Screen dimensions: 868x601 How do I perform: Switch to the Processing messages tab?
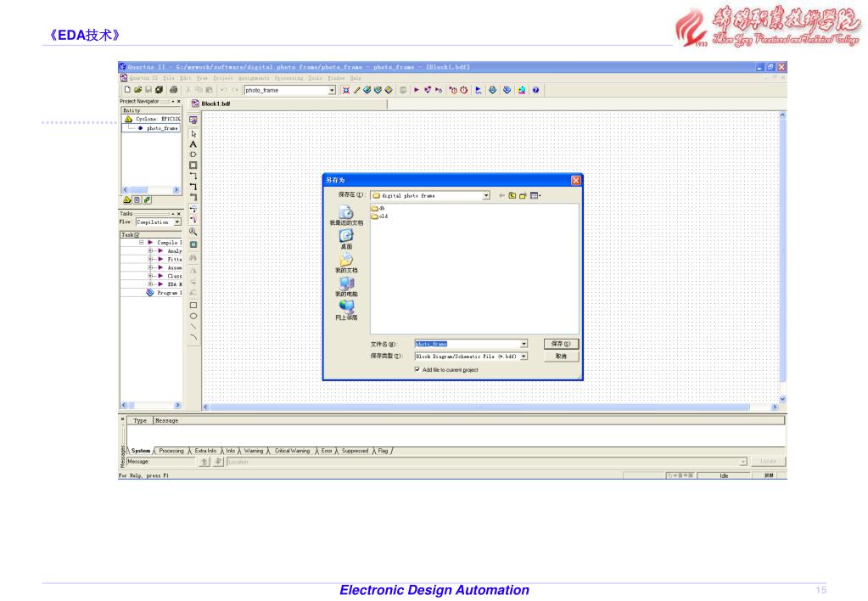pyautogui.click(x=171, y=451)
